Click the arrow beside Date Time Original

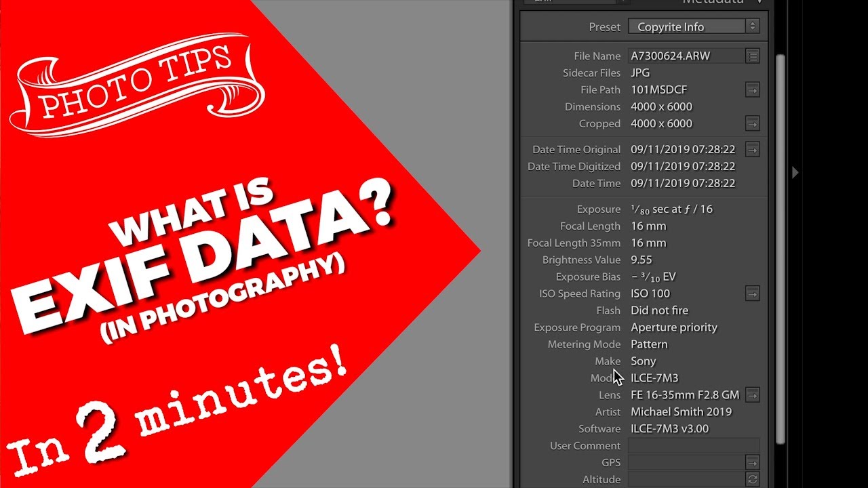(x=752, y=149)
